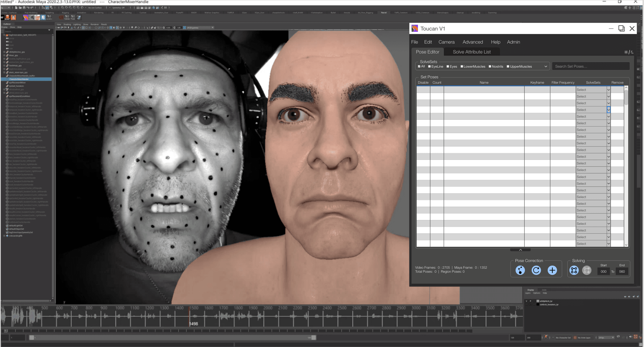Click the grey color swatch of utilityMesh_lyr

point(538,301)
